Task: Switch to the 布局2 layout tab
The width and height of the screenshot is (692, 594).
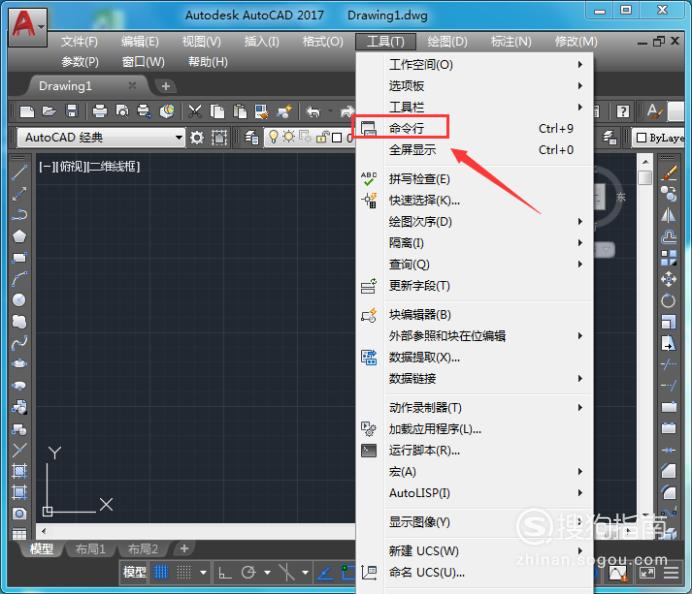Action: 143,549
